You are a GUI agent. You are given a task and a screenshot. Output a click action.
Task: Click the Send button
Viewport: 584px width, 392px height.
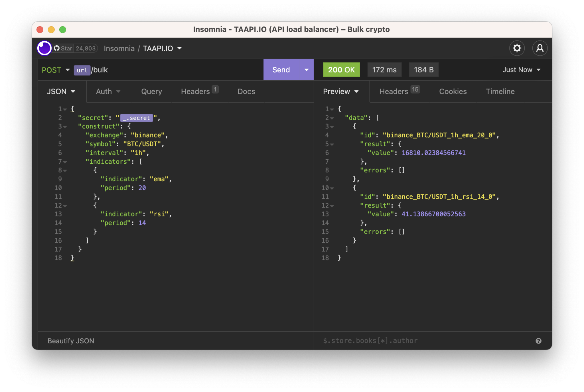pos(281,70)
